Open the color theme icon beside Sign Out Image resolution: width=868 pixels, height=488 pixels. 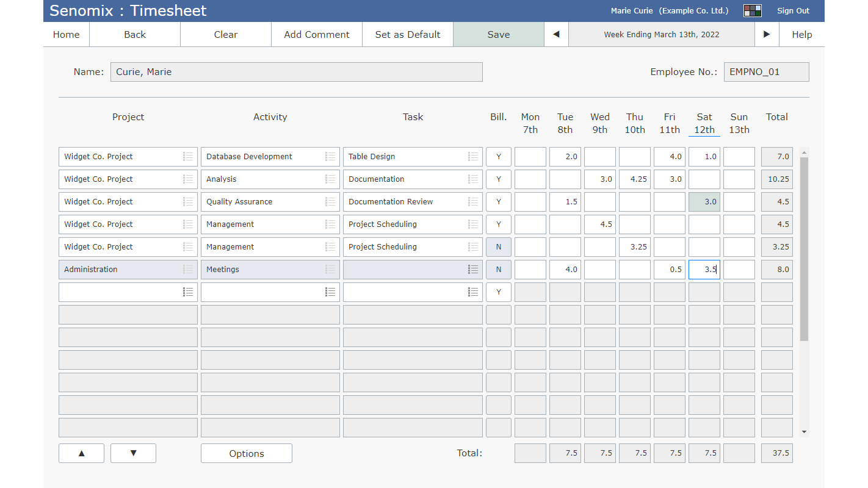point(752,10)
